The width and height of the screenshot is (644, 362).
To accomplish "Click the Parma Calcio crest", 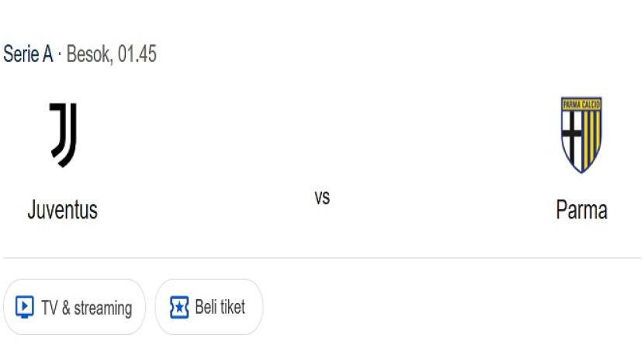I will 581,134.
